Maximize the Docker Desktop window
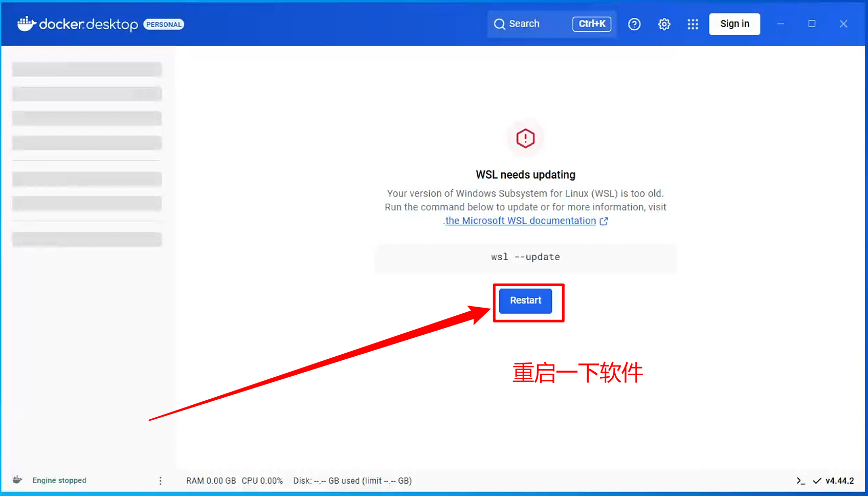The width and height of the screenshot is (868, 496). point(812,24)
